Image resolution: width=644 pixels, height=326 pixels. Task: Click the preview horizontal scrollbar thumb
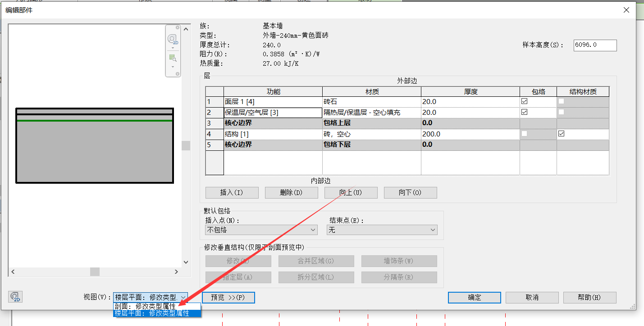click(95, 272)
